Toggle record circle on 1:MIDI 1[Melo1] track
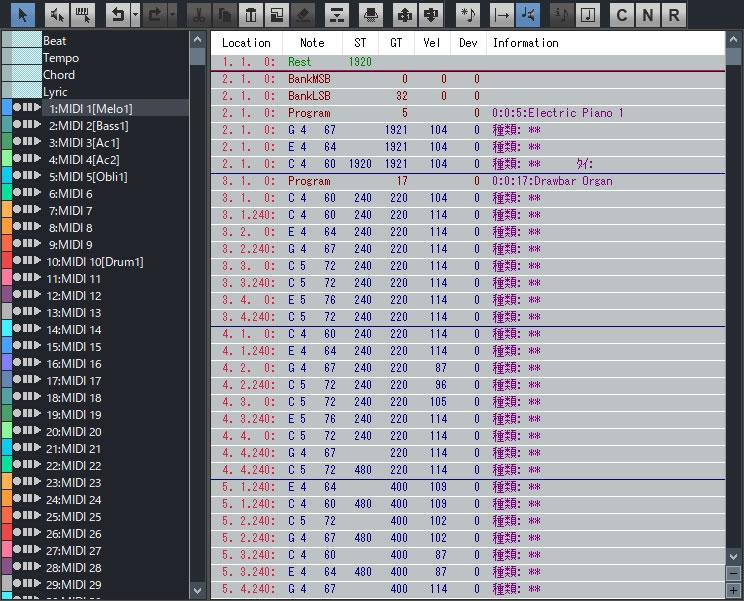Screen dimensions: 744x601 [x=17, y=108]
